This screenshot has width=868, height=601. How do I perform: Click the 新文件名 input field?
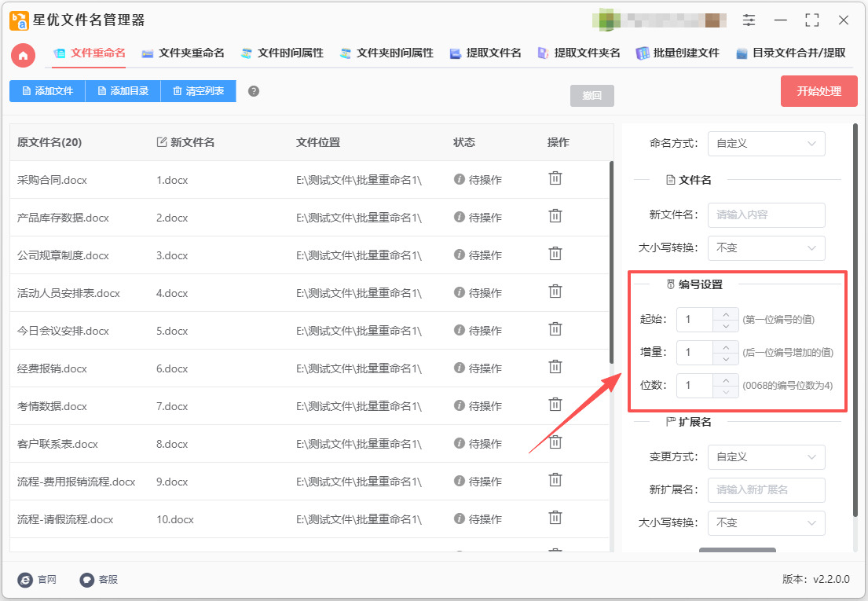click(x=766, y=214)
